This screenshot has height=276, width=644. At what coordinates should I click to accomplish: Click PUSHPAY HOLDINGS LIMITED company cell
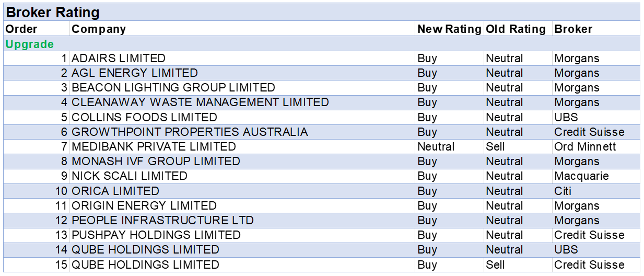[x=156, y=235]
